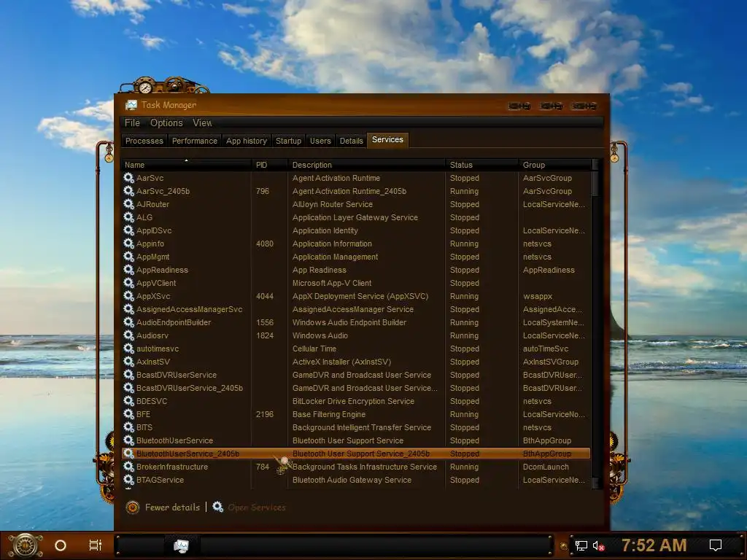Switch to the Users tab
The width and height of the screenshot is (747, 560).
pos(320,141)
